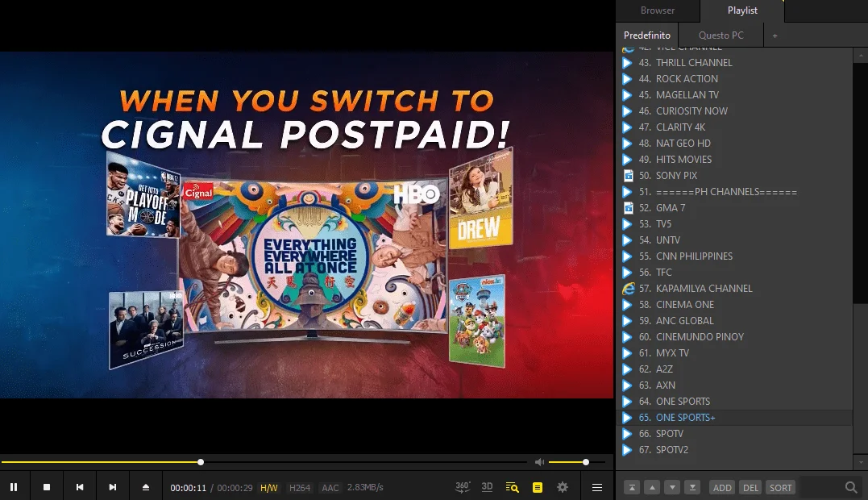868x500 pixels.
Task: Stop playback with the stop button
Action: tap(47, 487)
